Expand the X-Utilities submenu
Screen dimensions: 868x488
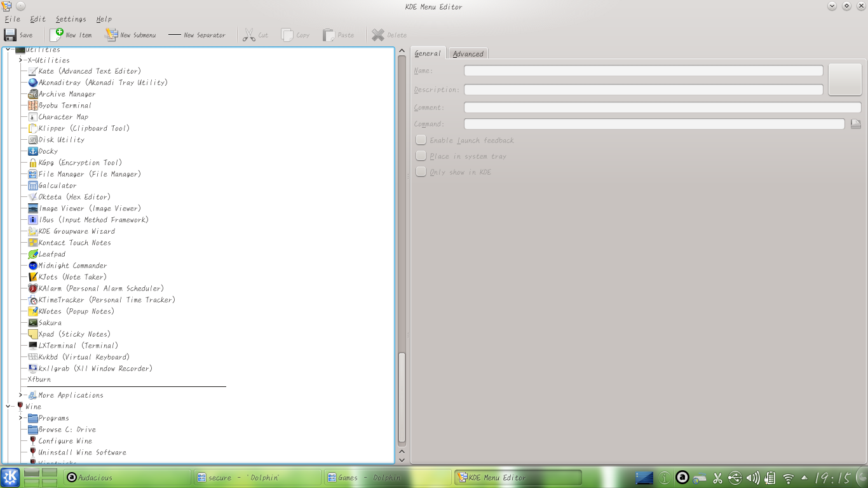coord(20,60)
